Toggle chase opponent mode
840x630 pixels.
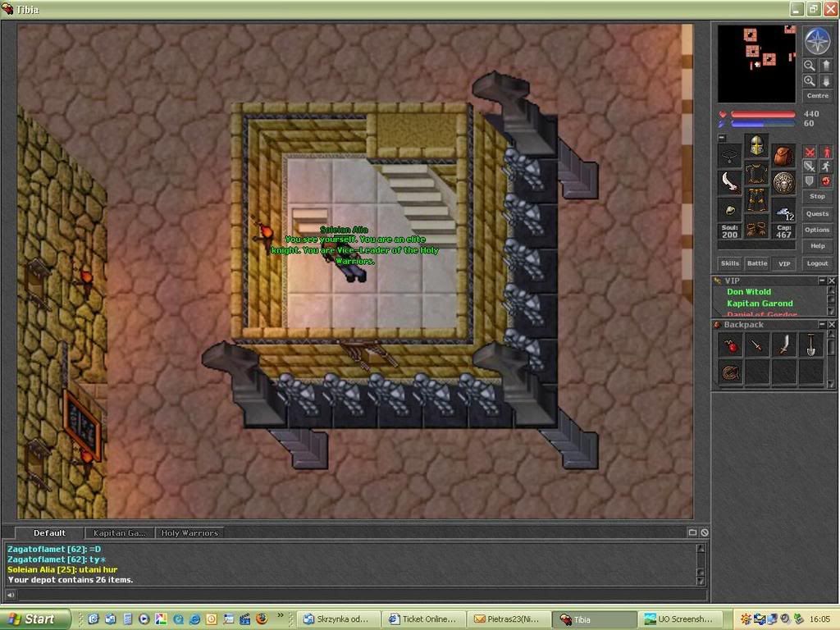826,167
